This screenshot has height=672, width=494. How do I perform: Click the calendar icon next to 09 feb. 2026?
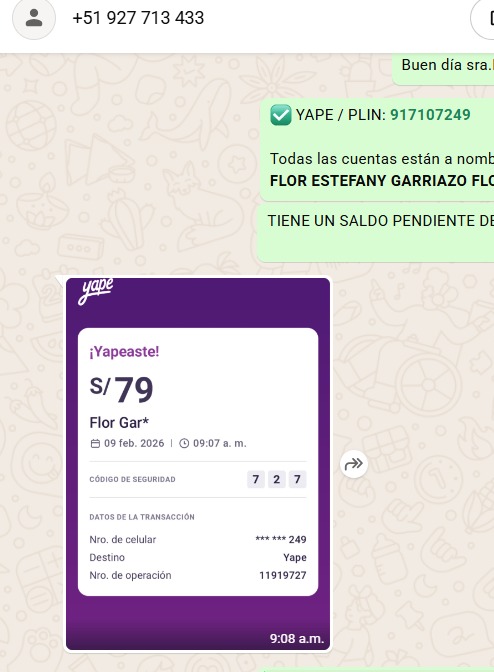pos(95,444)
